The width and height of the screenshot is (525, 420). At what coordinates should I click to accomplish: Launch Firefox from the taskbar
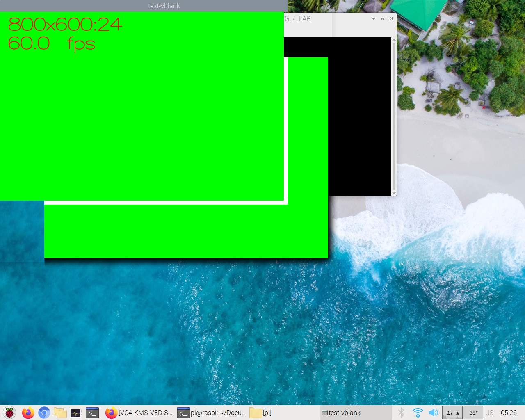click(27, 413)
